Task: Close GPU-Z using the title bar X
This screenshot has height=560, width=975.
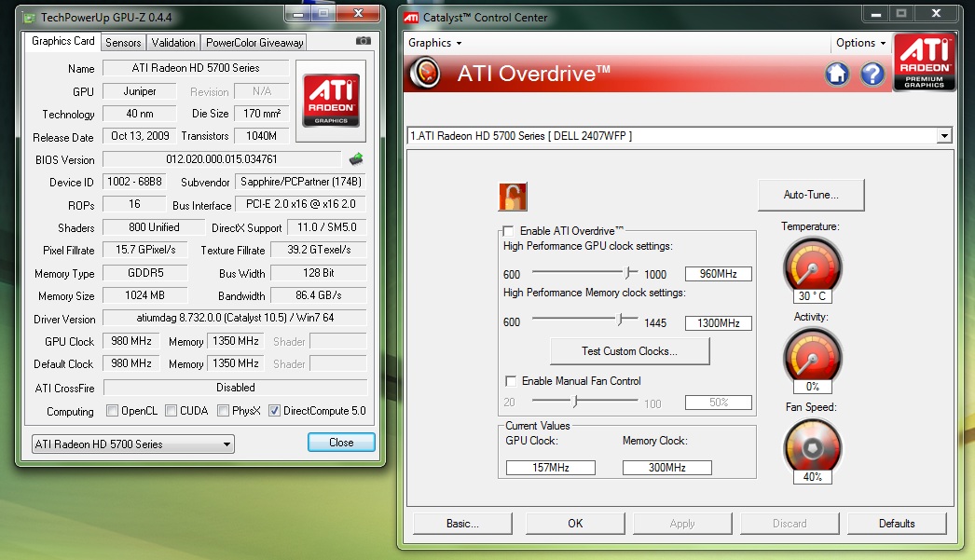Action: click(358, 14)
